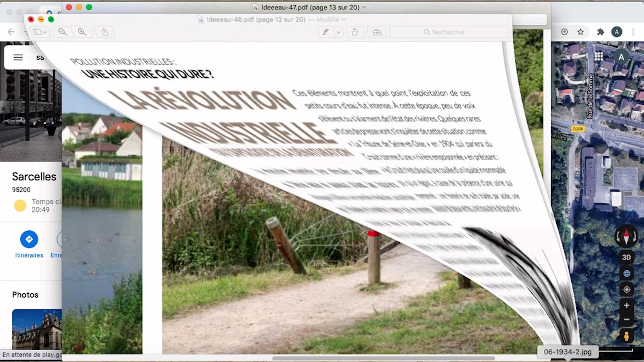
Task: Open the Ideeeau-47.pdf title dropdown chevron
Action: [364, 7]
